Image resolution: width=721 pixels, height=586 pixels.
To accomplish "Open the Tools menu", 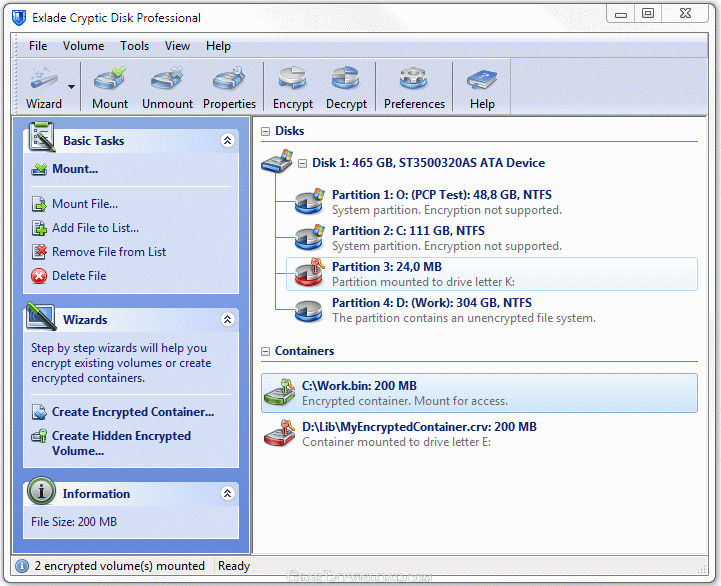I will 134,46.
